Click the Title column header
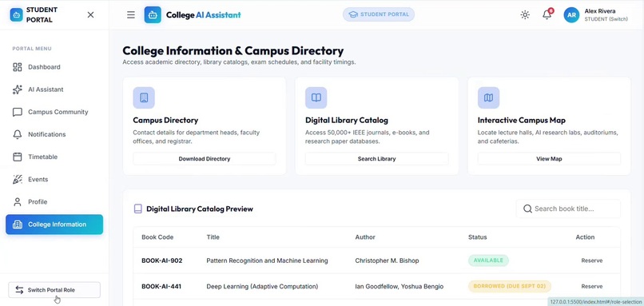This screenshot has height=306, width=644. pos(213,237)
